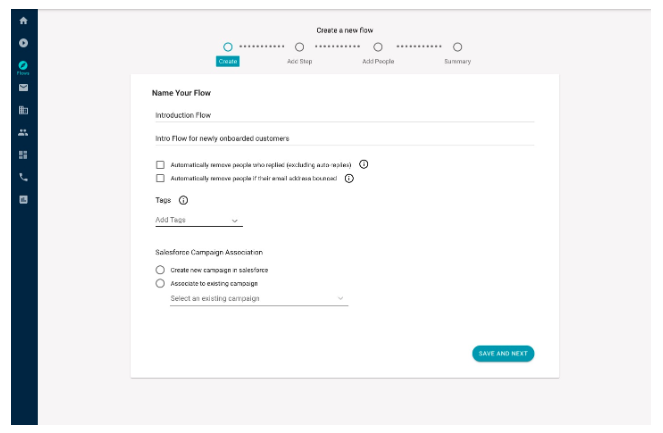Go to the Add Step stage
The image size is (663, 433).
300,47
